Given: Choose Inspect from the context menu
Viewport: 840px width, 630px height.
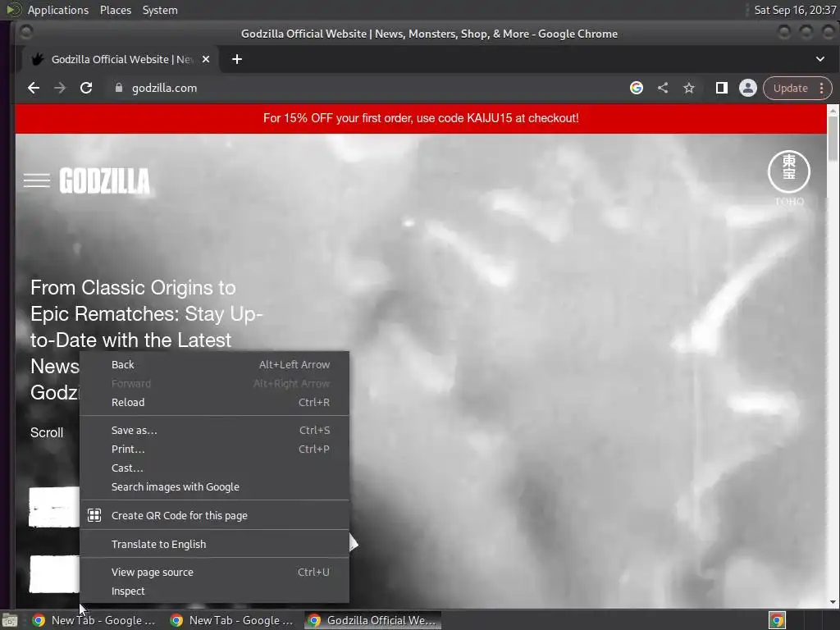Looking at the screenshot, I should tap(214, 591).
